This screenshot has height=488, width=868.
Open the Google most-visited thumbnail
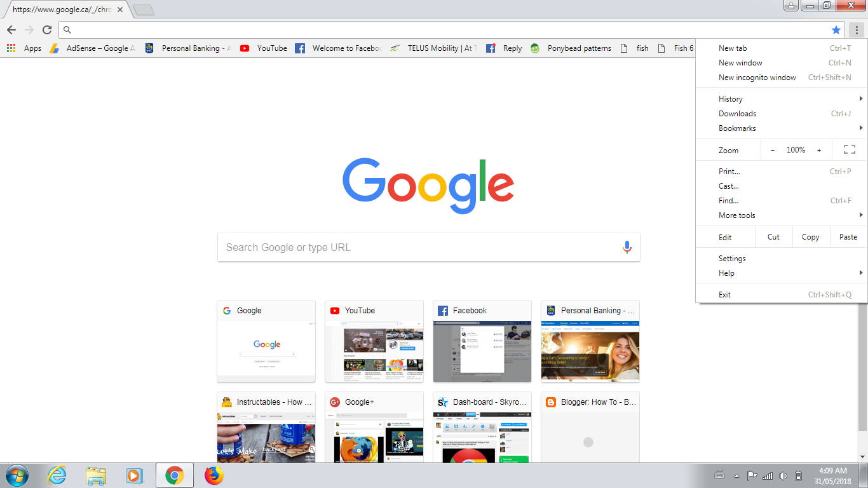266,341
